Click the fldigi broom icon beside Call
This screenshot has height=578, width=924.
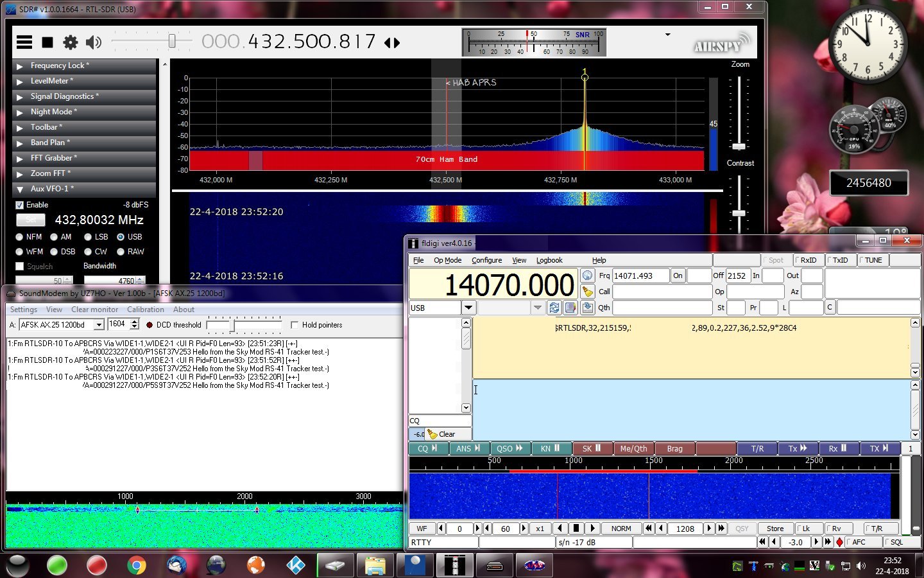pyautogui.click(x=587, y=292)
